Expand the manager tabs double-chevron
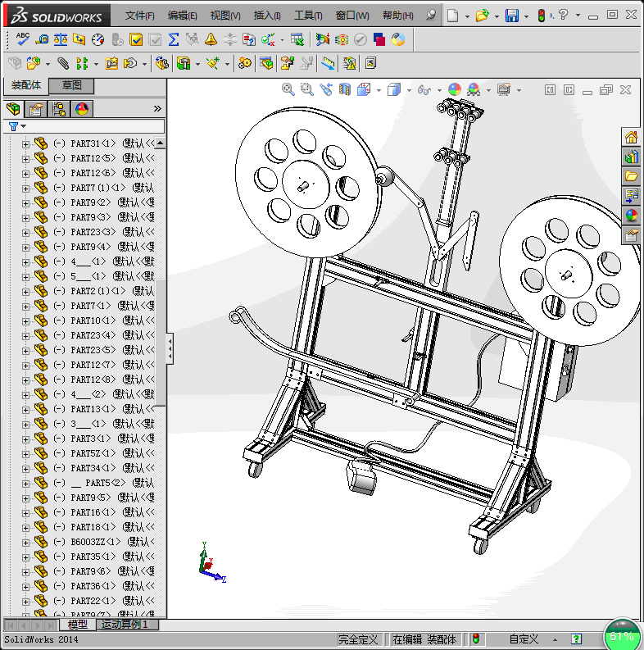This screenshot has height=650, width=644. click(x=157, y=109)
